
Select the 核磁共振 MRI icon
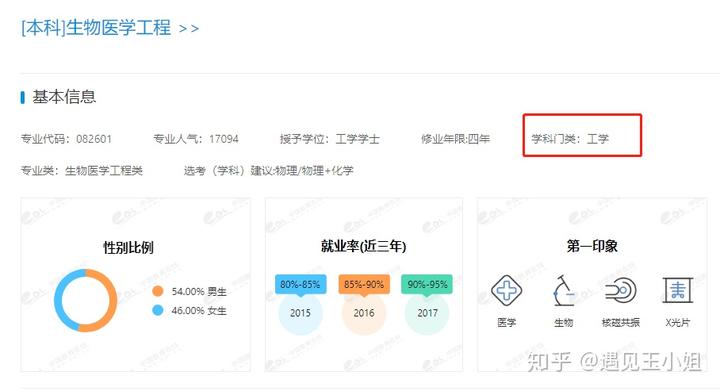point(621,290)
